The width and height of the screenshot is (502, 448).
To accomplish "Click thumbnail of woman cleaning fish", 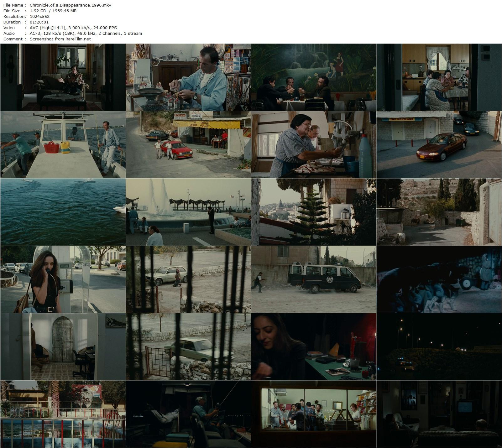I will coord(314,145).
